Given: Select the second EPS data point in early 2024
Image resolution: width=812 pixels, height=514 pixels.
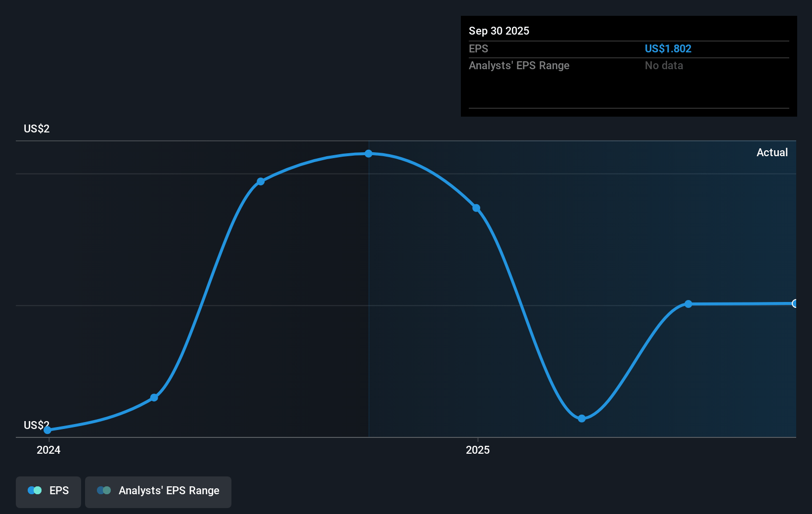Looking at the screenshot, I should point(154,397).
